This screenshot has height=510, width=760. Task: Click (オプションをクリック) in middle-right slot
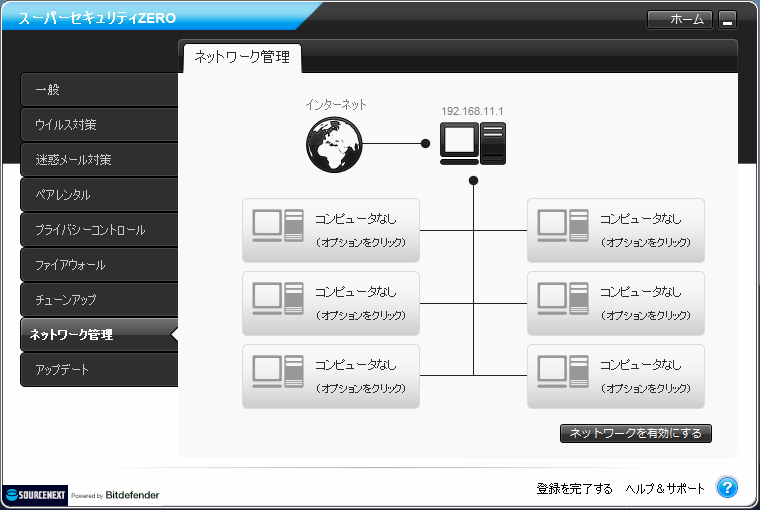click(x=646, y=315)
